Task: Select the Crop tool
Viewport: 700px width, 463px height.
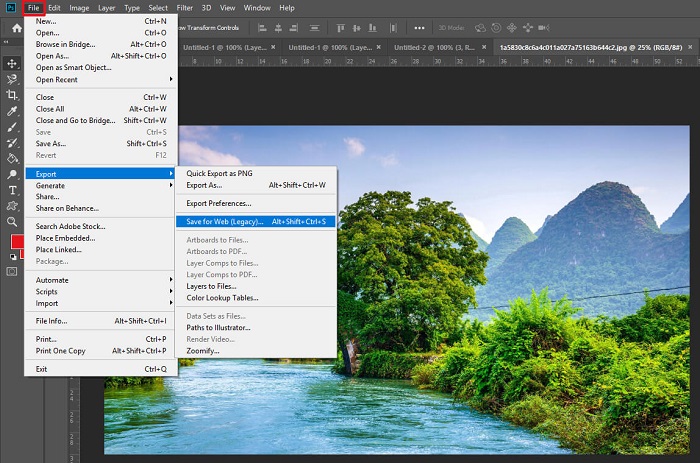Action: pos(13,94)
